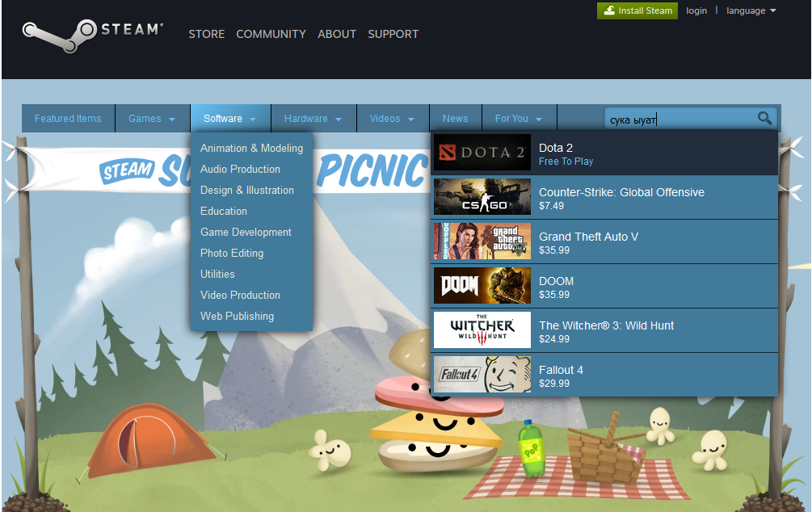Click the $7.49 price text

(x=552, y=205)
